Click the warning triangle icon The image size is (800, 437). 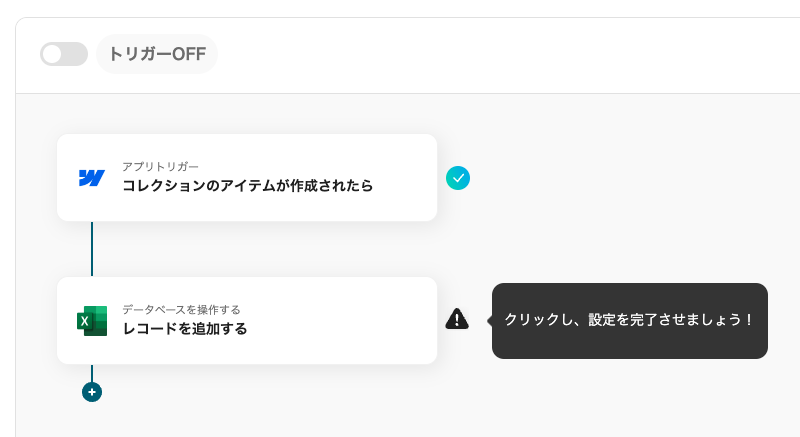pos(457,319)
